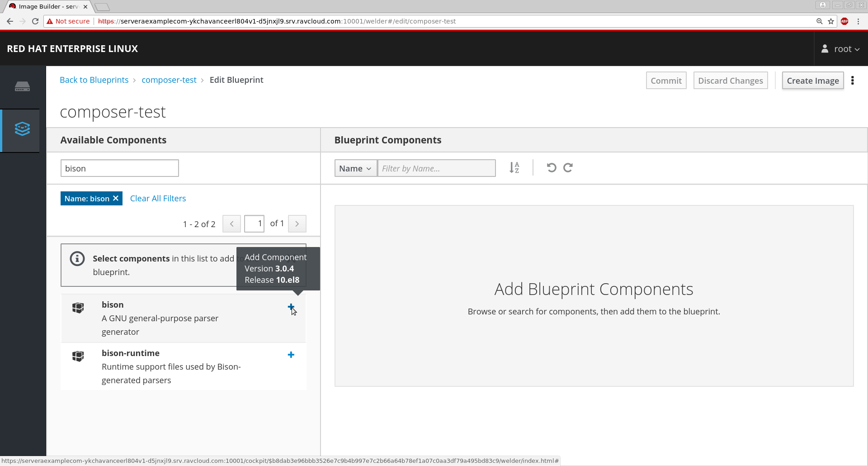Go Back to Blueprints
868x466 pixels.
[94, 80]
